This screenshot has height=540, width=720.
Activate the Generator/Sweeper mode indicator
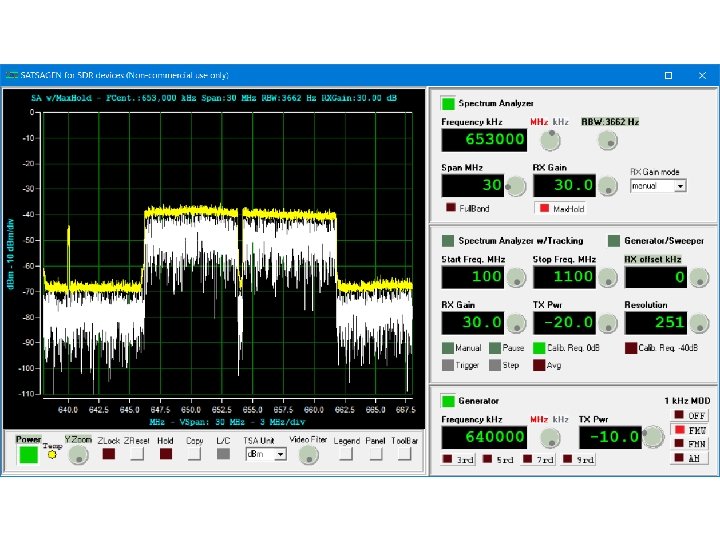tap(613, 241)
